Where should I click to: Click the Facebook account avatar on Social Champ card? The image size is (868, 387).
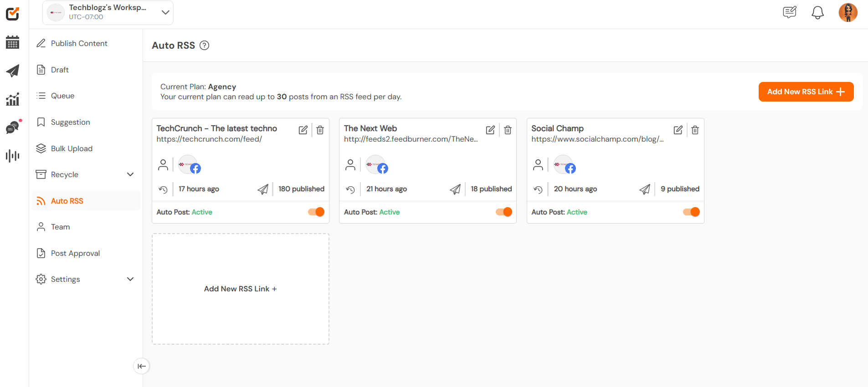565,165
